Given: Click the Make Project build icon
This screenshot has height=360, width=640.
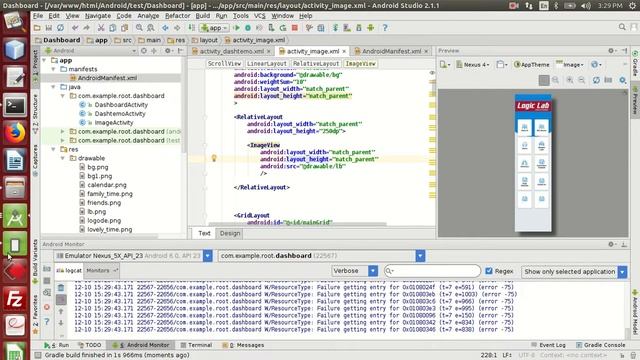Looking at the screenshot, I should point(191,28).
